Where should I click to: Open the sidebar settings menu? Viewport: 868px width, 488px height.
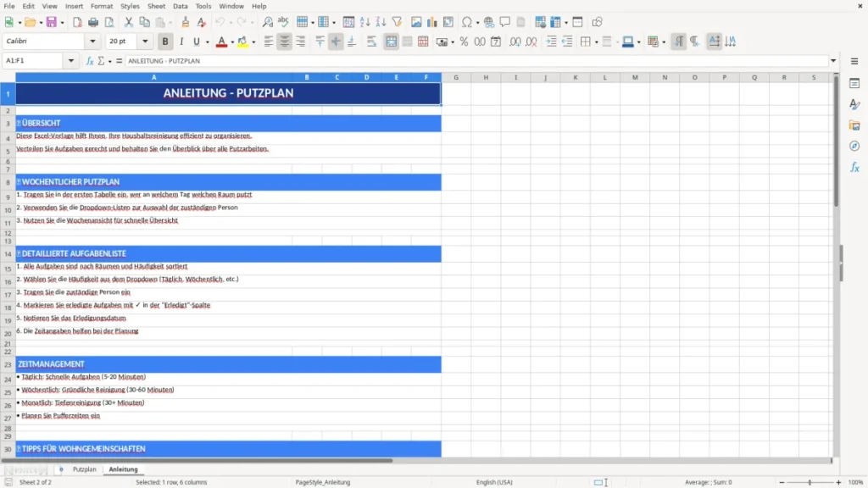[854, 61]
